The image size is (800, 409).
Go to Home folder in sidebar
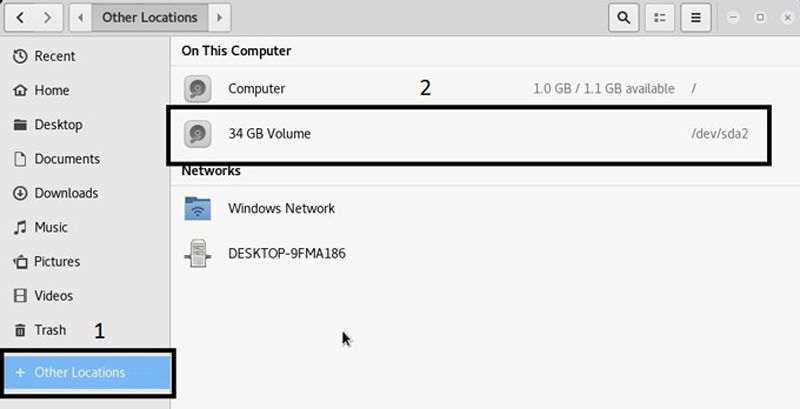[x=51, y=90]
